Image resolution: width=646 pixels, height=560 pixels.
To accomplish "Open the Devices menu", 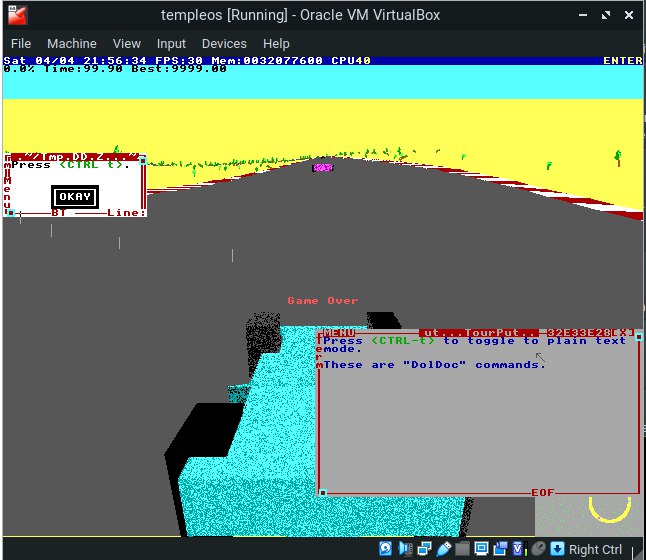I will pos(224,44).
